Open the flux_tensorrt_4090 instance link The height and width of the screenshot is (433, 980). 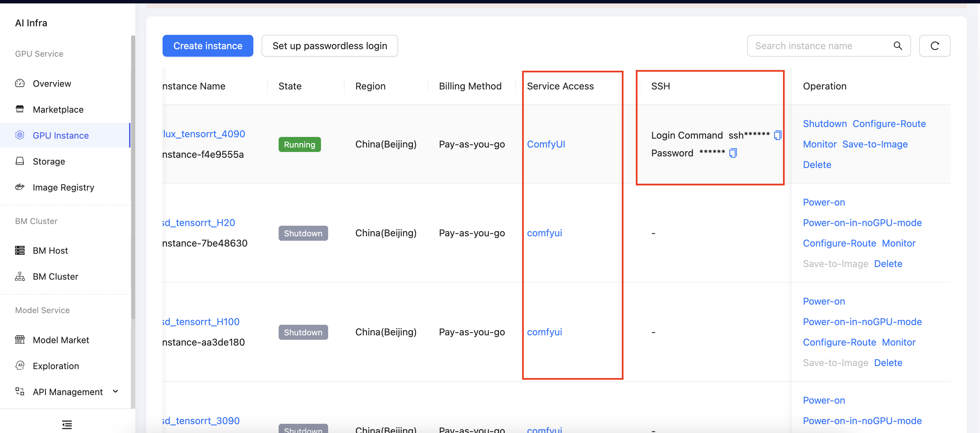point(204,134)
